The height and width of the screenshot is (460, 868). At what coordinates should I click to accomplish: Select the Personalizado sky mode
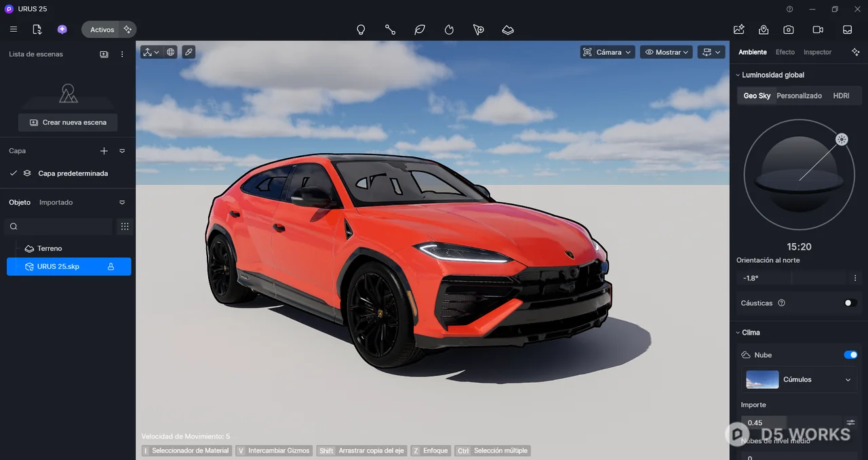pos(799,96)
